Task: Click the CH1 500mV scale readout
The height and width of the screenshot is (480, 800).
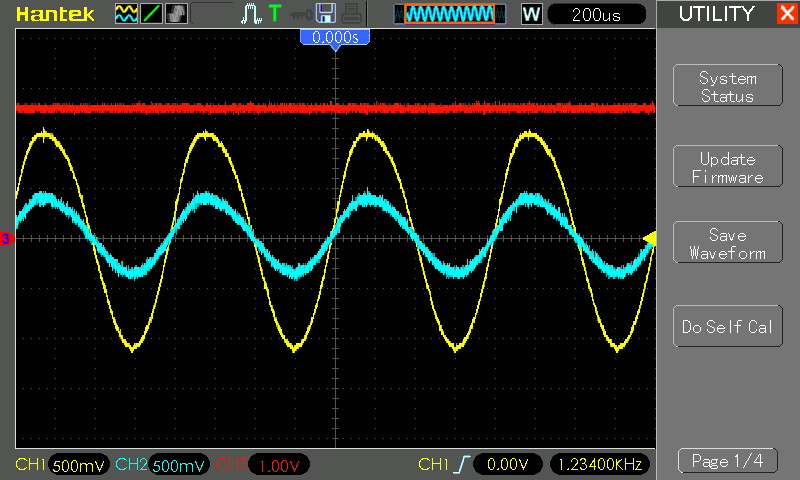Action: coord(78,465)
